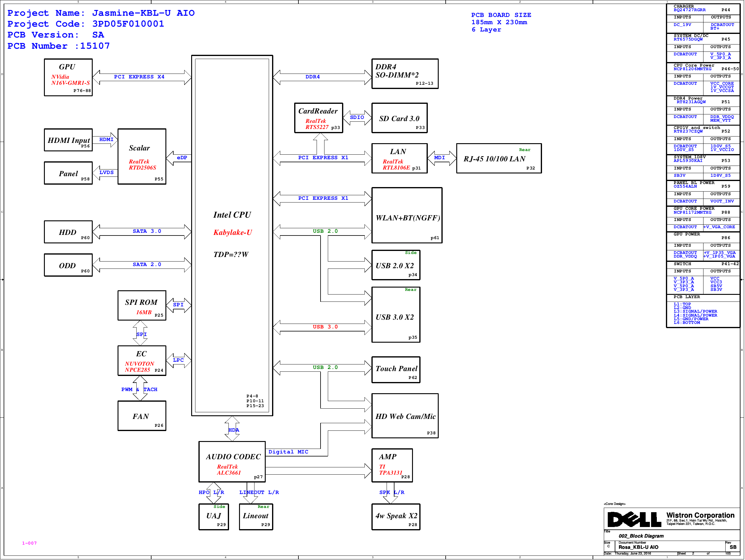Click the Dell logo in title block
This screenshot has width=745, height=560.
pyautogui.click(x=634, y=520)
